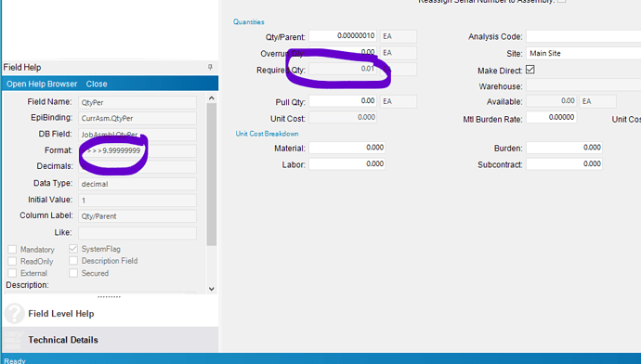
Task: Click the Unit Cost Breakdown heading
Action: pyautogui.click(x=267, y=134)
